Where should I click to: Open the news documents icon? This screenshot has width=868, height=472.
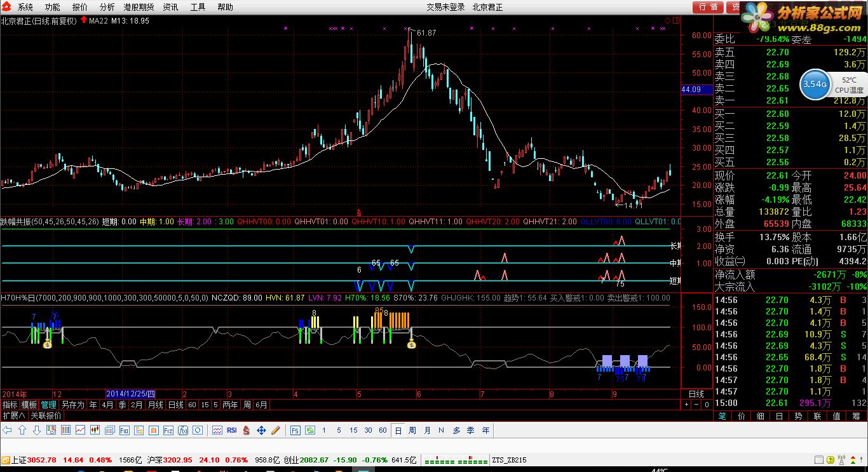coord(109,430)
